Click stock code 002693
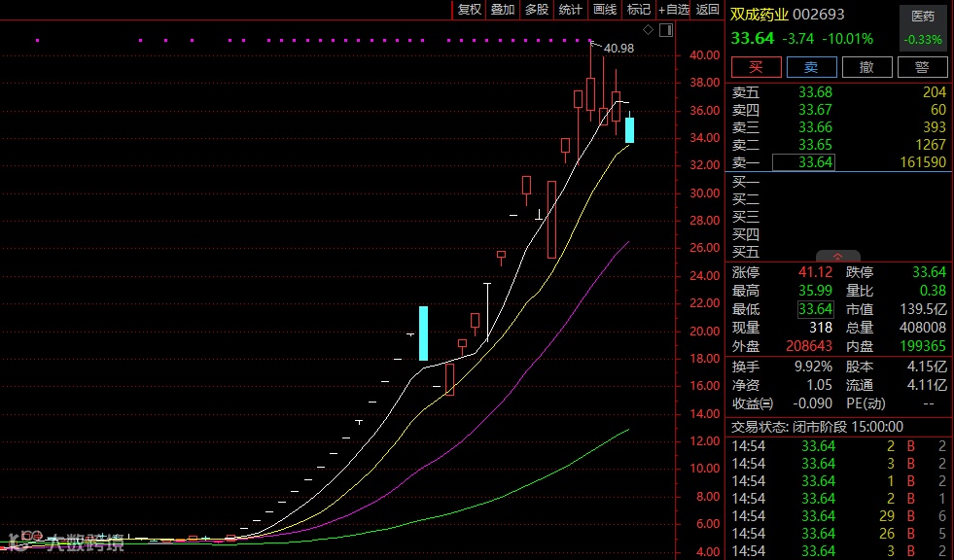Viewport: 954px width, 560px height. [818, 15]
